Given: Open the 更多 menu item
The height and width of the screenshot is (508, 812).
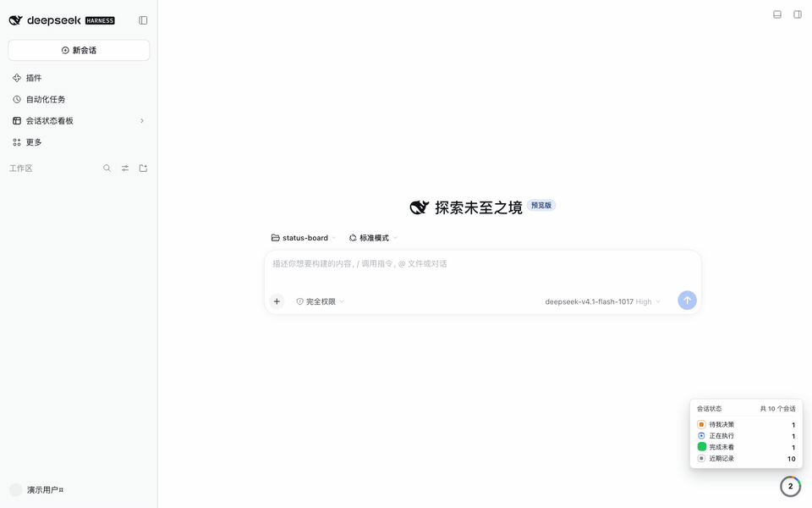Looking at the screenshot, I should (79, 142).
